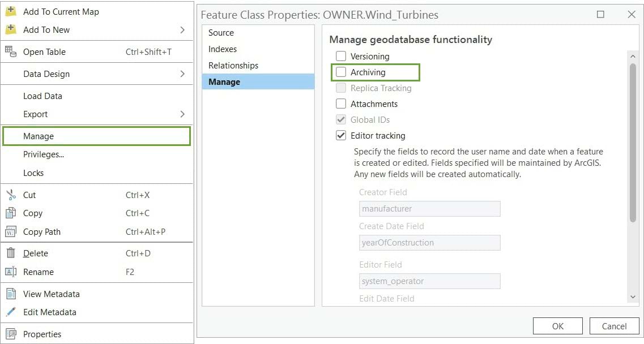Confirm changes with OK button
The height and width of the screenshot is (344, 644).
point(557,326)
